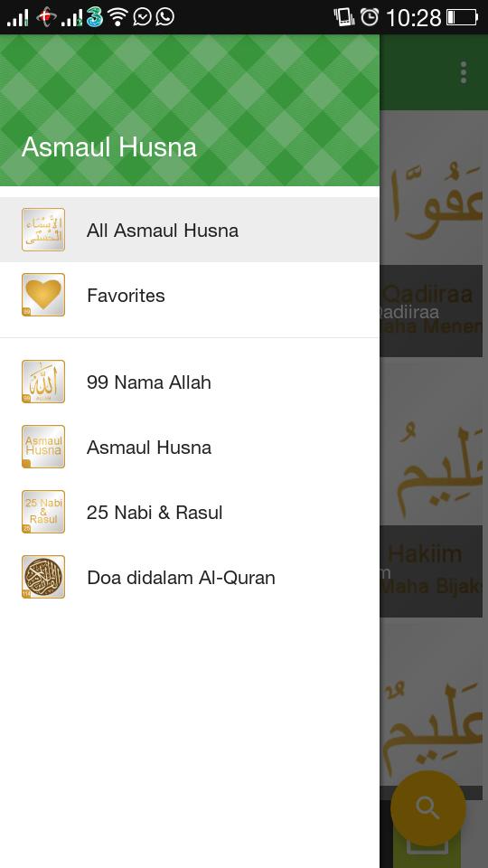Image resolution: width=488 pixels, height=868 pixels.
Task: Tap the 99 Nama Allah calligraphy icon
Action: click(43, 382)
